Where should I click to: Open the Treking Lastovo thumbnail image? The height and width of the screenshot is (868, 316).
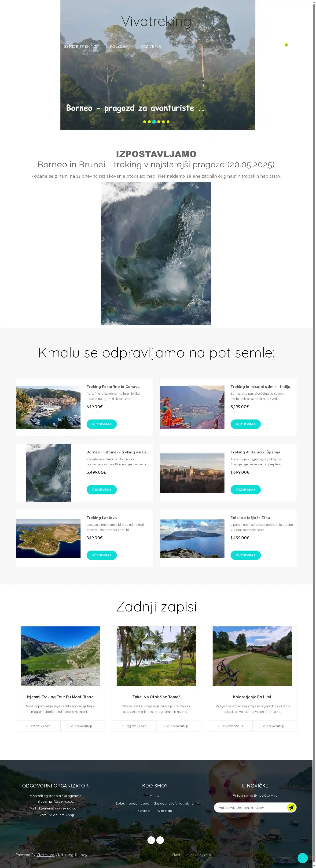[x=48, y=538]
